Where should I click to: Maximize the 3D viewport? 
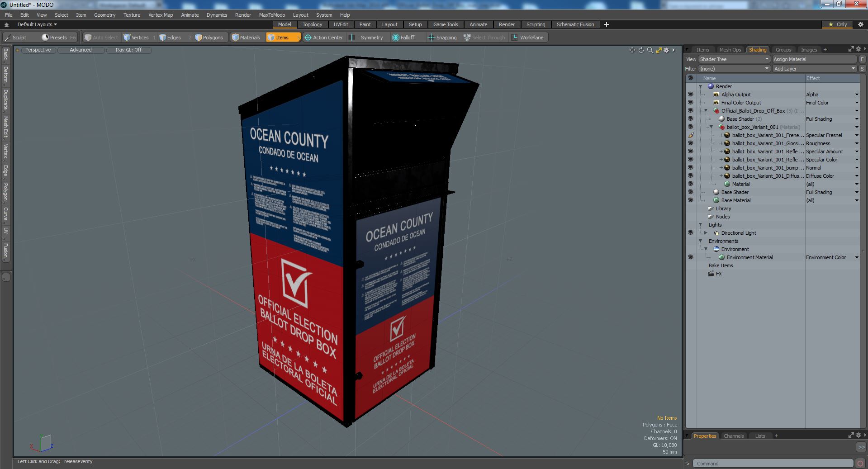point(659,50)
